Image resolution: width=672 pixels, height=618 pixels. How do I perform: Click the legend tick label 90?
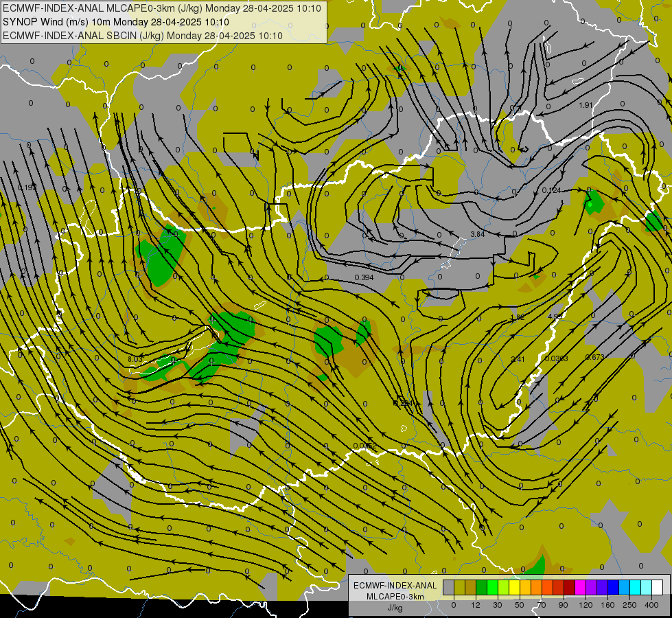563,605
